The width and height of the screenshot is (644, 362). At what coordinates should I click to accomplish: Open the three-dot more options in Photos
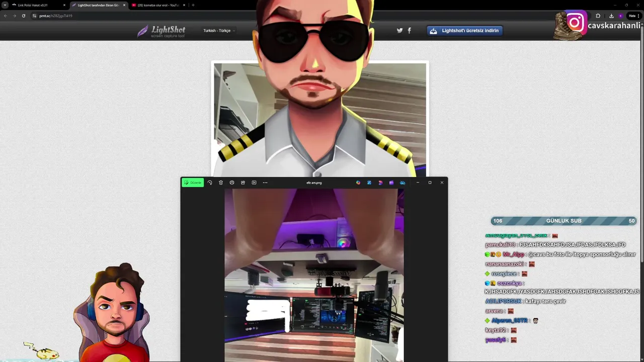coord(265,183)
